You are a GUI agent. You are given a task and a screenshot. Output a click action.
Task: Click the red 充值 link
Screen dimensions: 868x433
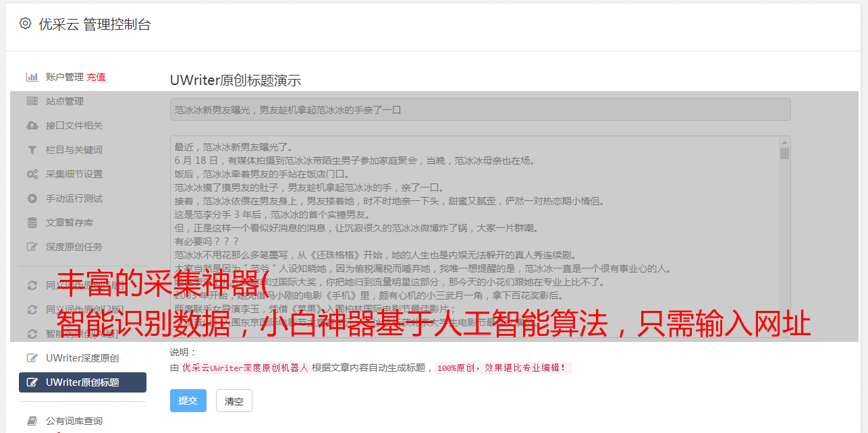click(x=96, y=77)
